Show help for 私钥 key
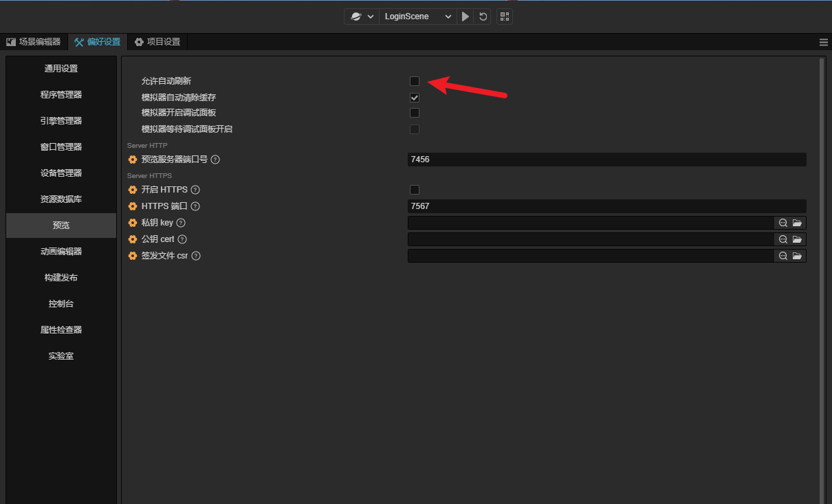This screenshot has width=832, height=504. pos(181,223)
